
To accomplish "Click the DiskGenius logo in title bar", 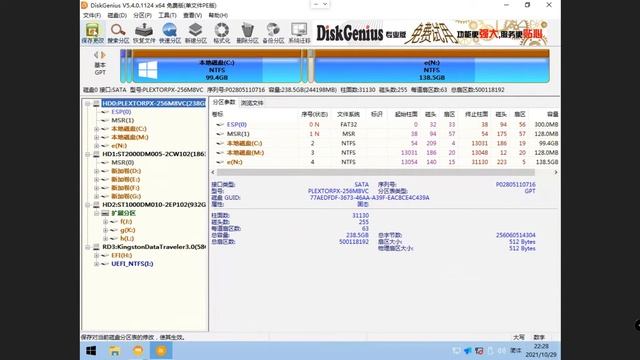I will pyautogui.click(x=84, y=5).
